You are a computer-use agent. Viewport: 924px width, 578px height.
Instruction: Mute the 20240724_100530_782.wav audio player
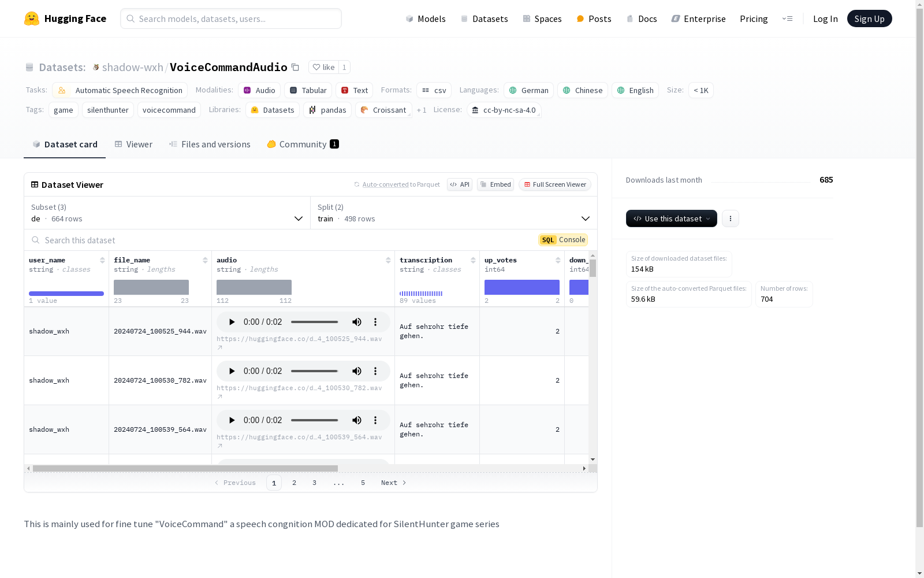click(357, 371)
